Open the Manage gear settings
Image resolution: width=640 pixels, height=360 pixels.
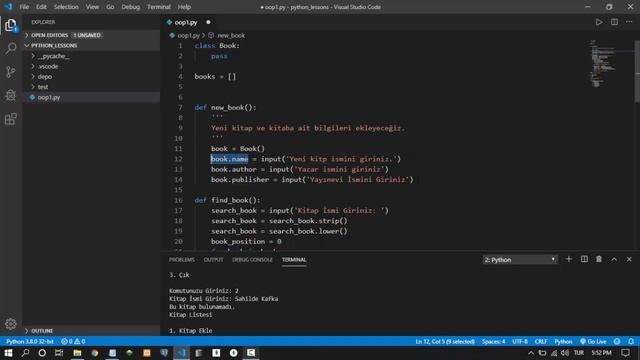[11, 324]
